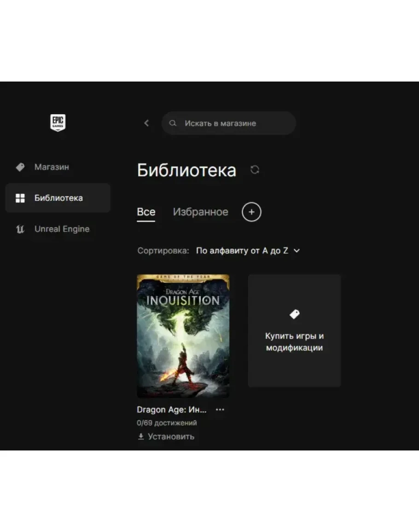This screenshot has width=419, height=532.
Task: Click the magnifier icon in the search bar
Action: tap(173, 123)
